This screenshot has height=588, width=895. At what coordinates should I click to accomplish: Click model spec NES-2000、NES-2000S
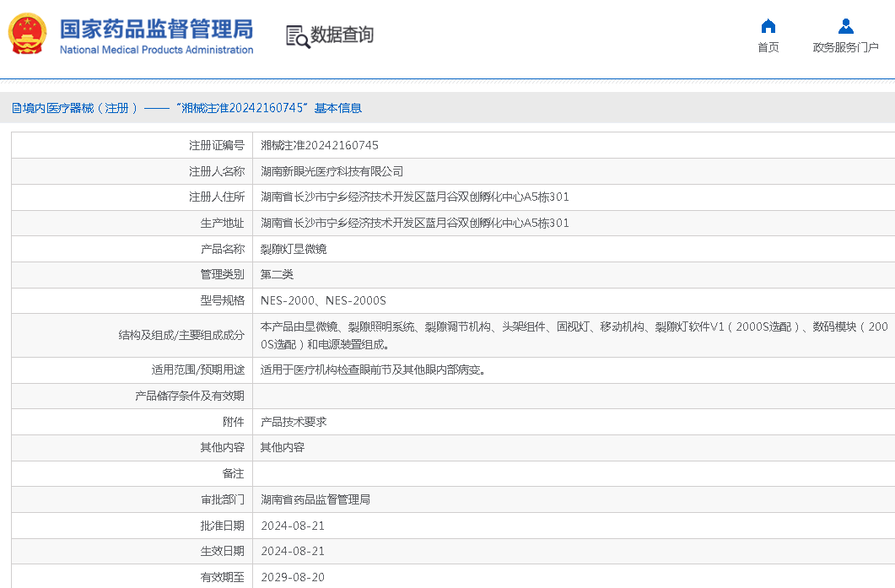(323, 300)
